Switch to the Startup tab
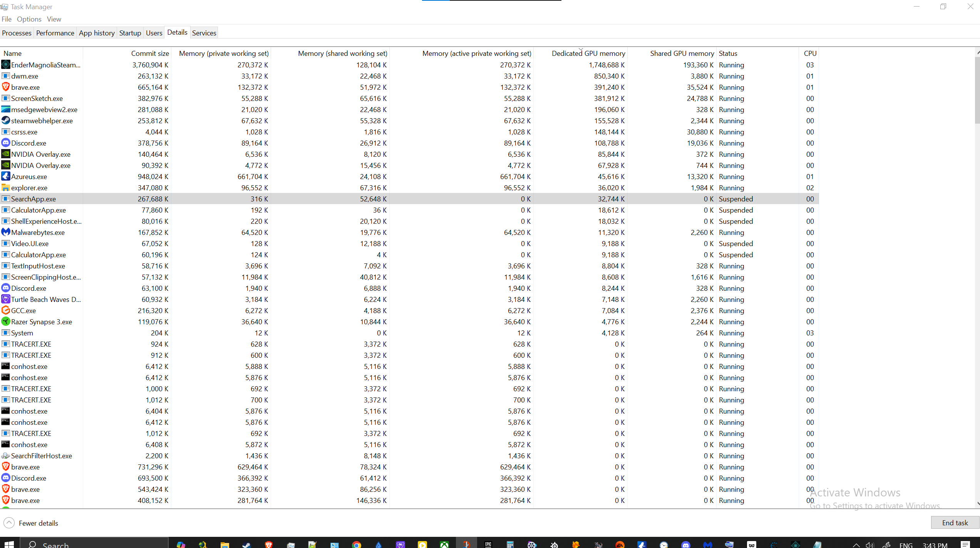 tap(130, 33)
